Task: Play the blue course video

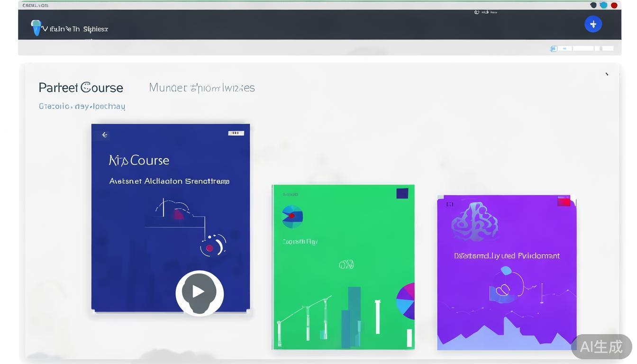Action: click(199, 292)
